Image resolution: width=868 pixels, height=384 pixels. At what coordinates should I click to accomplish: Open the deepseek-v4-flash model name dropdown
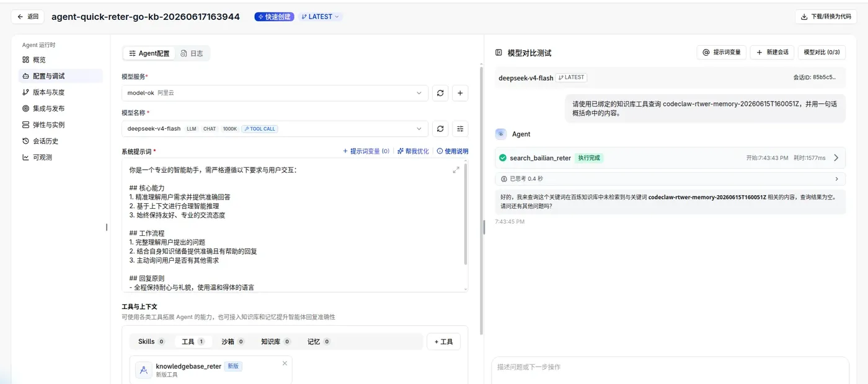coord(275,129)
